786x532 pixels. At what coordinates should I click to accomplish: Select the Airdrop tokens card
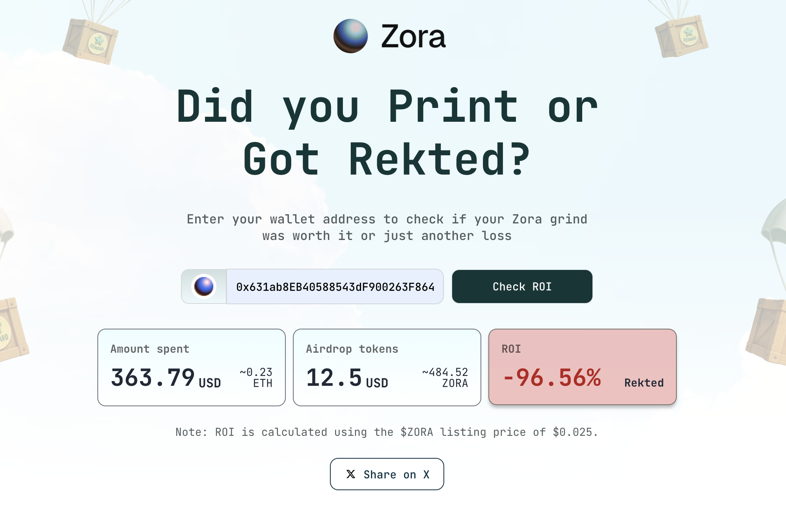pyautogui.click(x=387, y=367)
